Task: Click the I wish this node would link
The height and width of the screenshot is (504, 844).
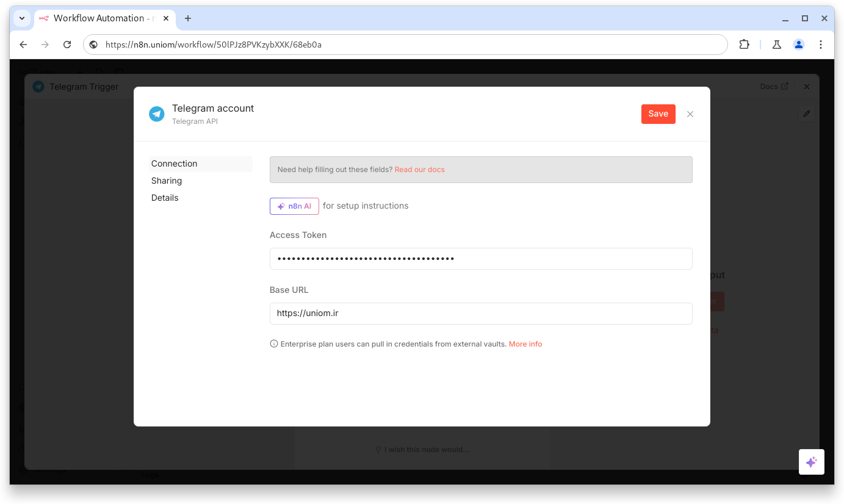Action: pyautogui.click(x=422, y=450)
